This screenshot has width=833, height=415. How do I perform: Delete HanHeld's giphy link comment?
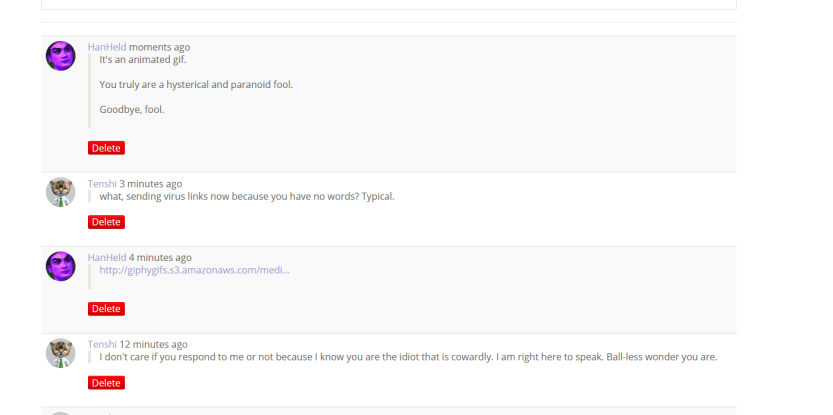(106, 309)
